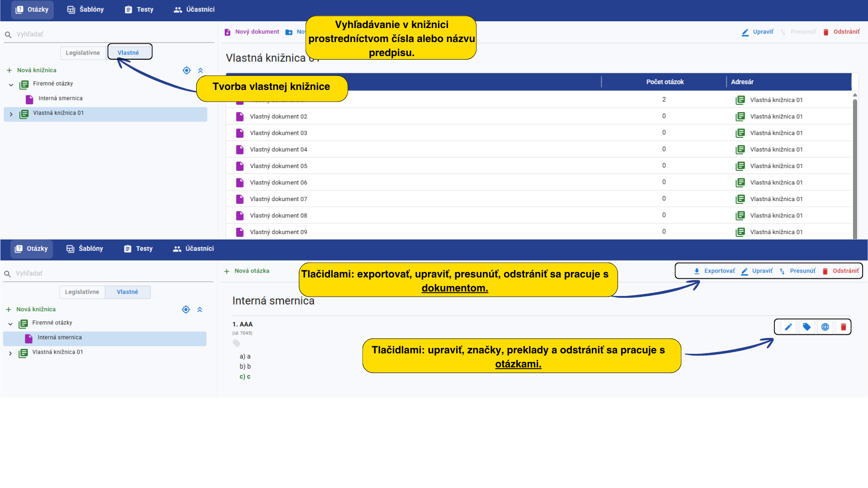Click locate target icon in upper library panel
Screen dimensions: 868x488
tap(186, 70)
